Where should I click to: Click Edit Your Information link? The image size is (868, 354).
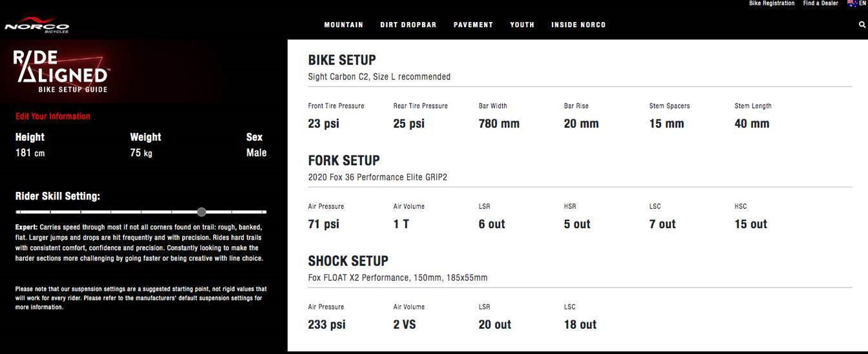tap(53, 116)
